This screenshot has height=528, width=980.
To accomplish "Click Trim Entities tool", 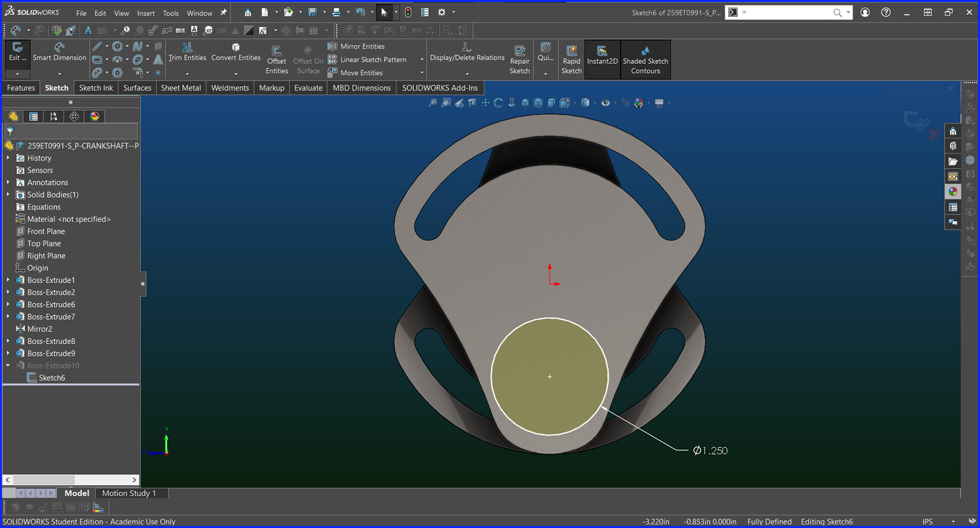I will click(x=187, y=52).
